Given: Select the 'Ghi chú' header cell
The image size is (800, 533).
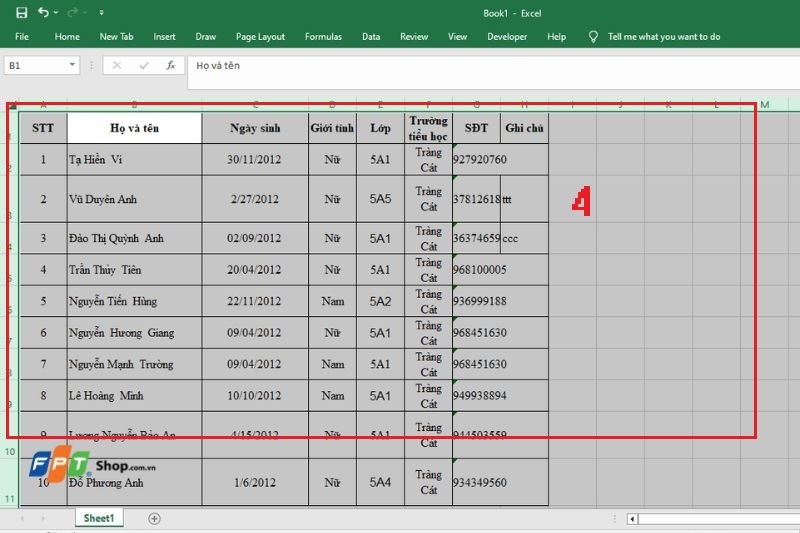Looking at the screenshot, I should [x=524, y=128].
